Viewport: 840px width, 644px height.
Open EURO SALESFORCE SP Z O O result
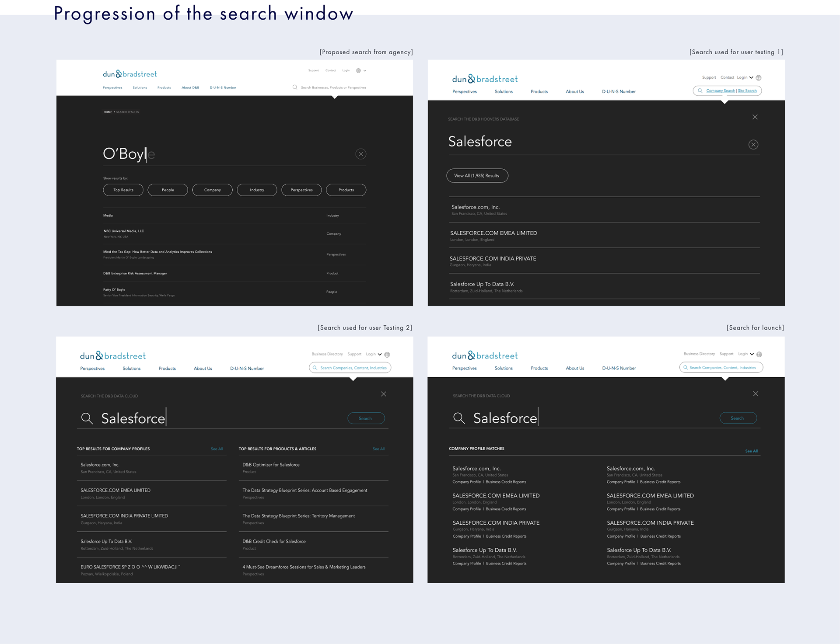click(x=152, y=570)
